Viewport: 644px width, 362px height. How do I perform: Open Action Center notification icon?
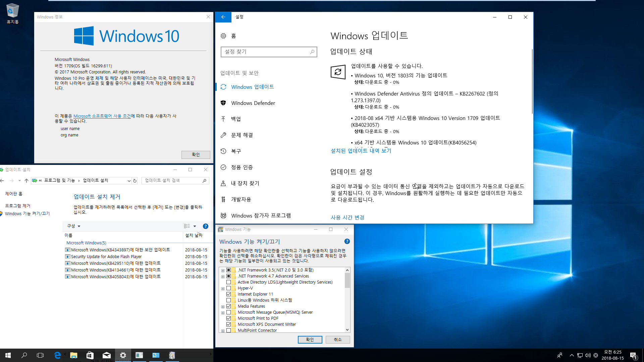[x=633, y=356]
